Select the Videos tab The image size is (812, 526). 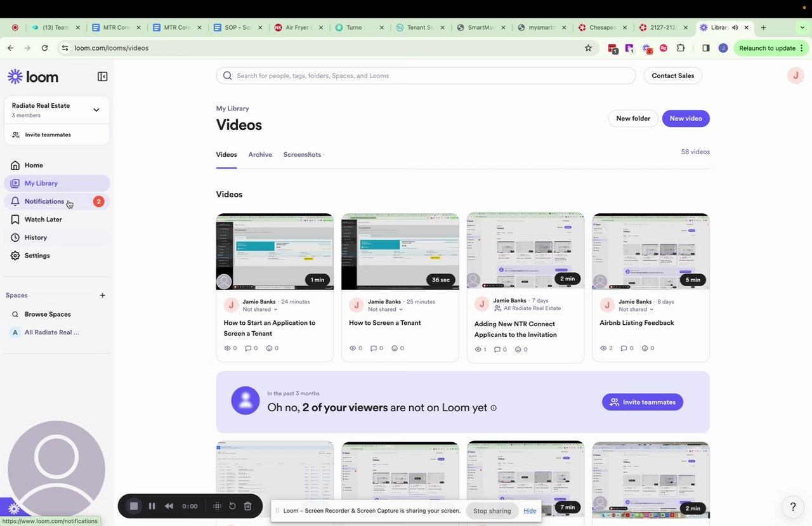(226, 155)
